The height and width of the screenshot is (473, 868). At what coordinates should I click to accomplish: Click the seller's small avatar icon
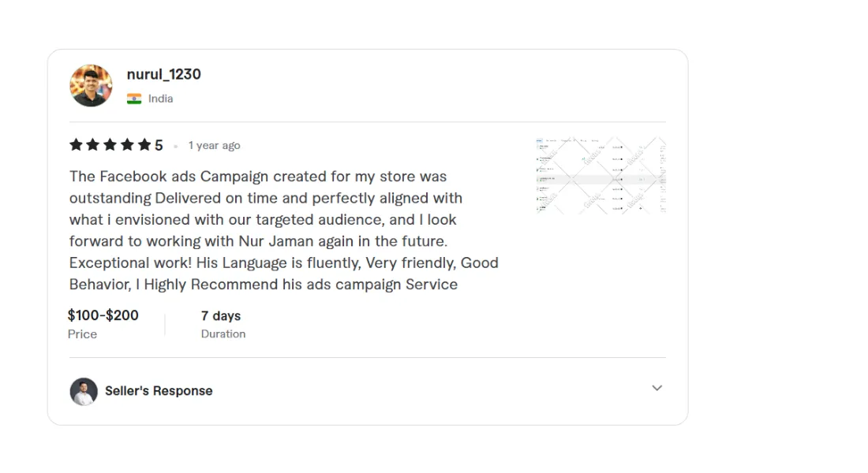coord(84,391)
